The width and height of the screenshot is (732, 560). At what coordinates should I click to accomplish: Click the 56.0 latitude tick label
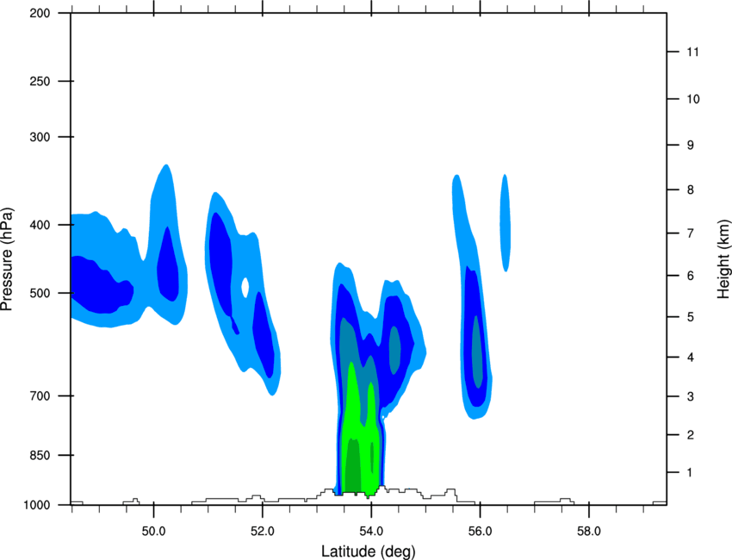coord(480,532)
